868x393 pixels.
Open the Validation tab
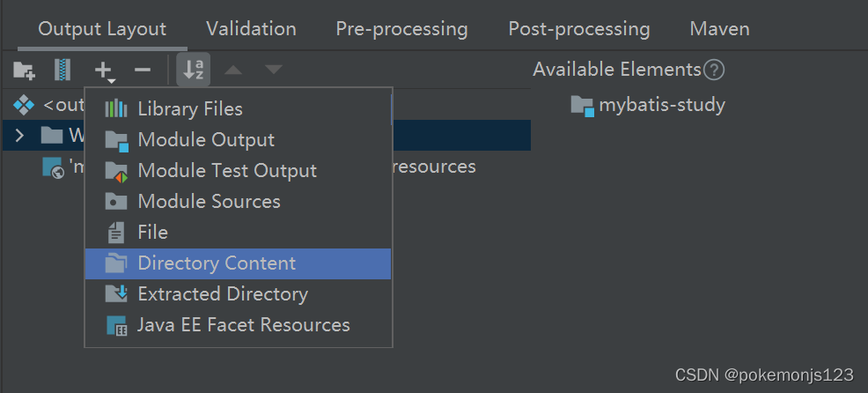pyautogui.click(x=251, y=29)
